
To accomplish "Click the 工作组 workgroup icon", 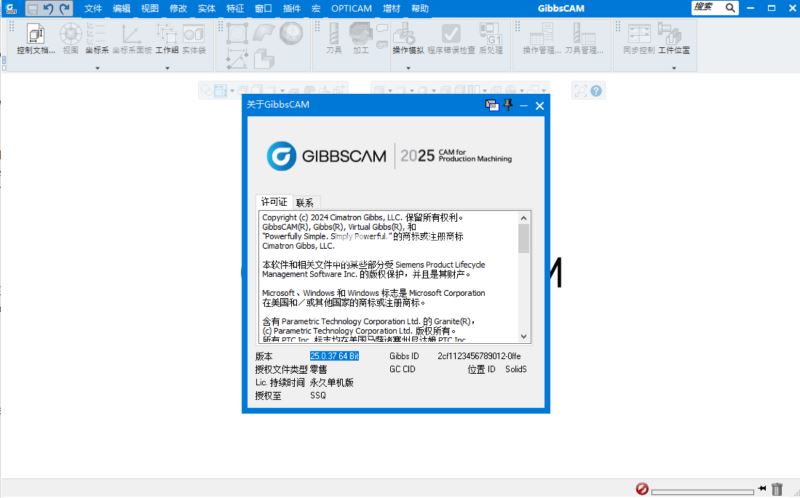I will 167,38.
